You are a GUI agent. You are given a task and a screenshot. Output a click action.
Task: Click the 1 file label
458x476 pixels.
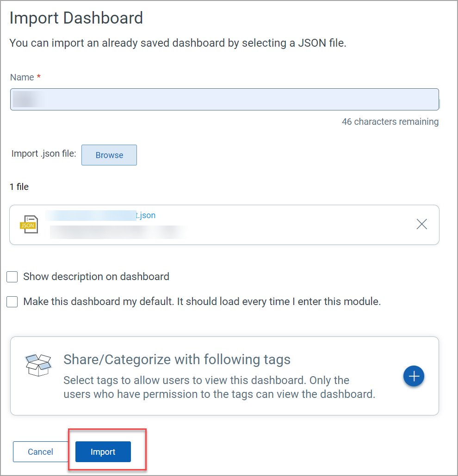[19, 187]
